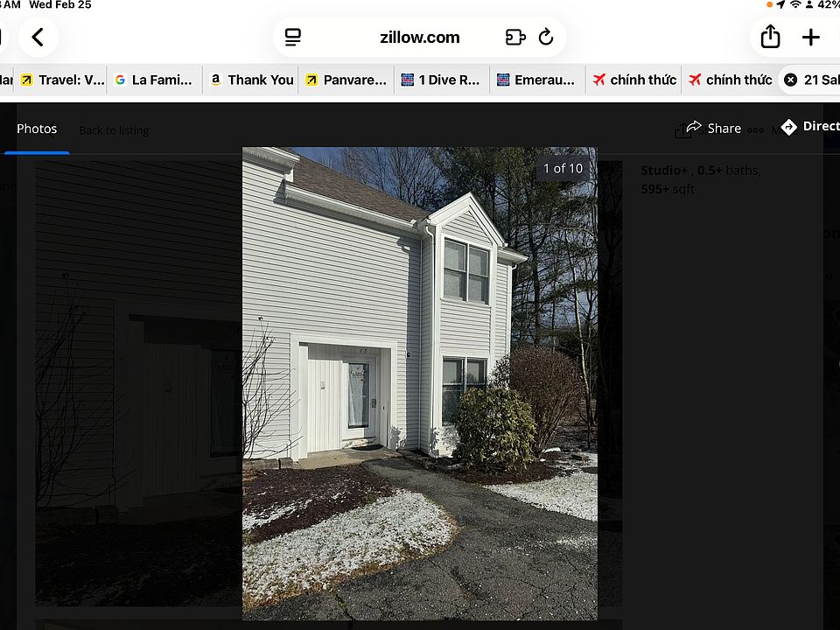Click the main house photo
Viewport: 840px width, 630px height.
click(419, 383)
